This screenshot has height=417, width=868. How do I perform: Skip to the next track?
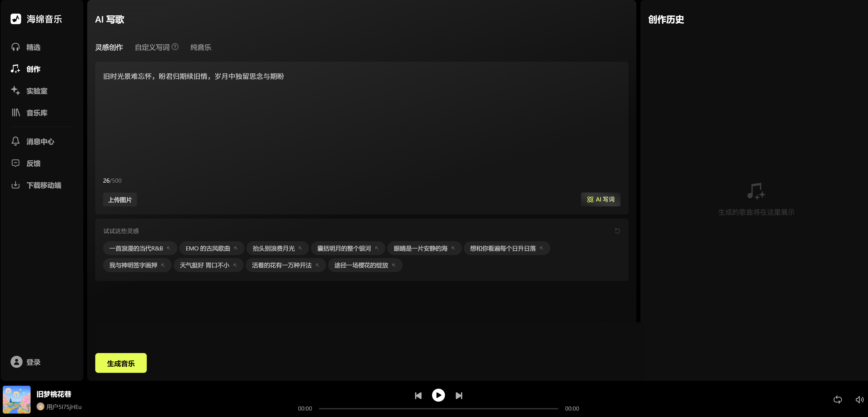pyautogui.click(x=459, y=395)
